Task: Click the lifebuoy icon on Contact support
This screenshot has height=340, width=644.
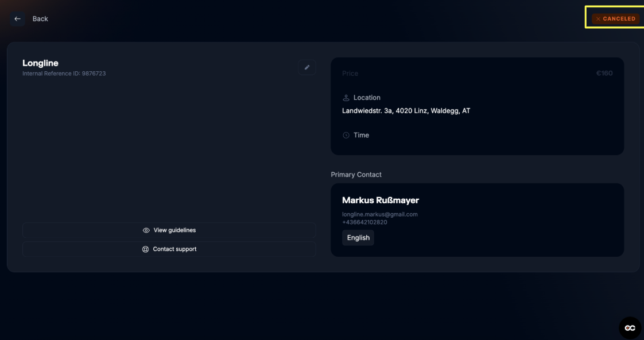Action: pyautogui.click(x=145, y=249)
